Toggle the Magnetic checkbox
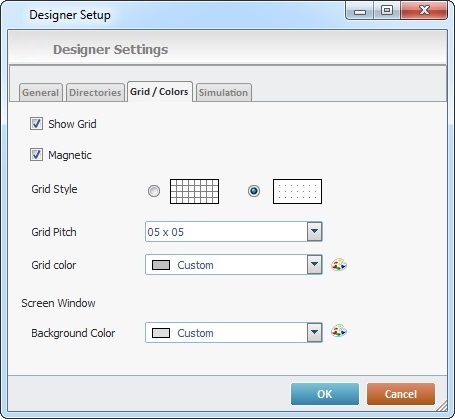Viewport: 455px width, 419px height. coord(36,155)
